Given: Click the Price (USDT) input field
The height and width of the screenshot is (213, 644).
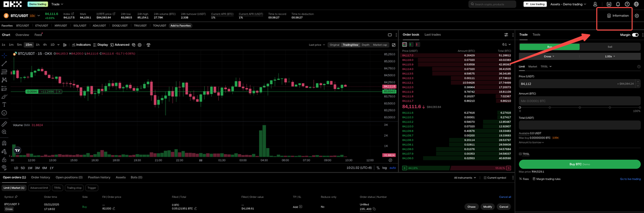Looking at the screenshot, I should [580, 84].
